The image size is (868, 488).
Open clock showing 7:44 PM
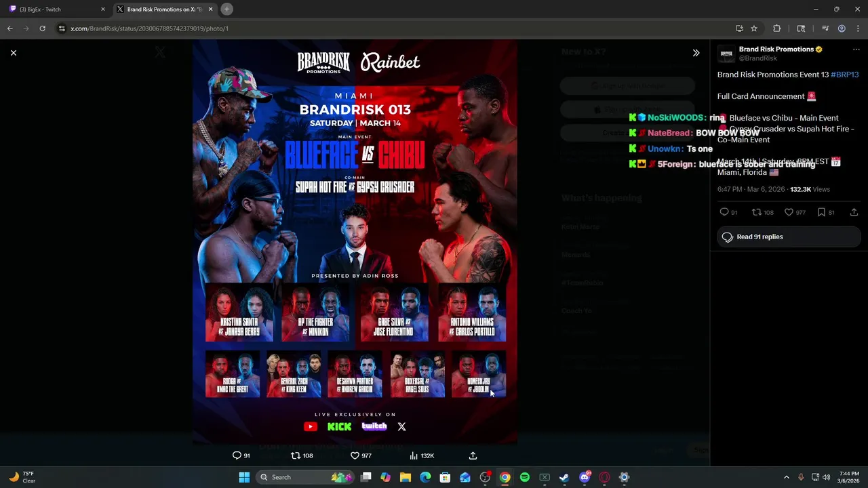[x=849, y=477]
